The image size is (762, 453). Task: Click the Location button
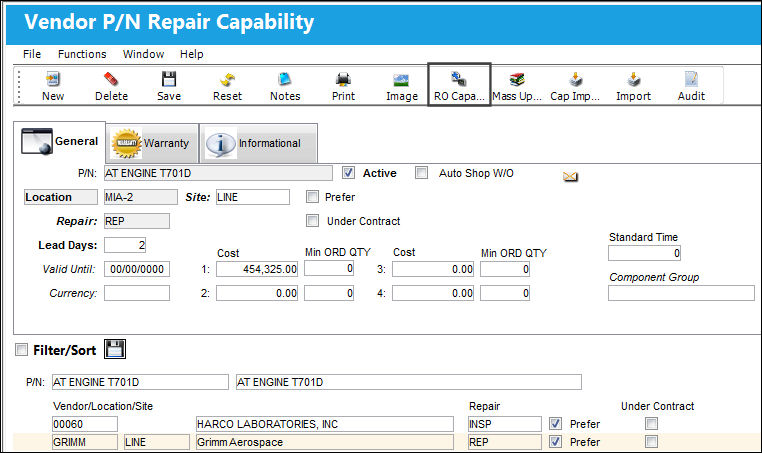pos(61,197)
